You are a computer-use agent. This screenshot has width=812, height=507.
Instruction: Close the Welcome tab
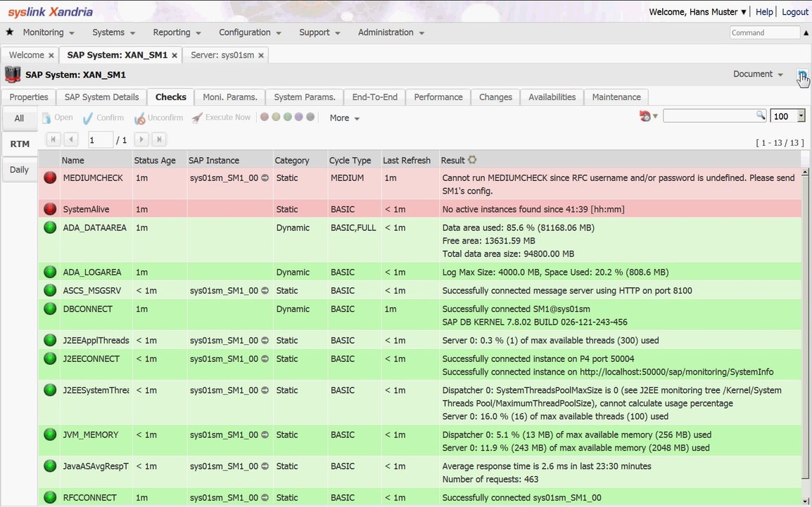pos(51,55)
